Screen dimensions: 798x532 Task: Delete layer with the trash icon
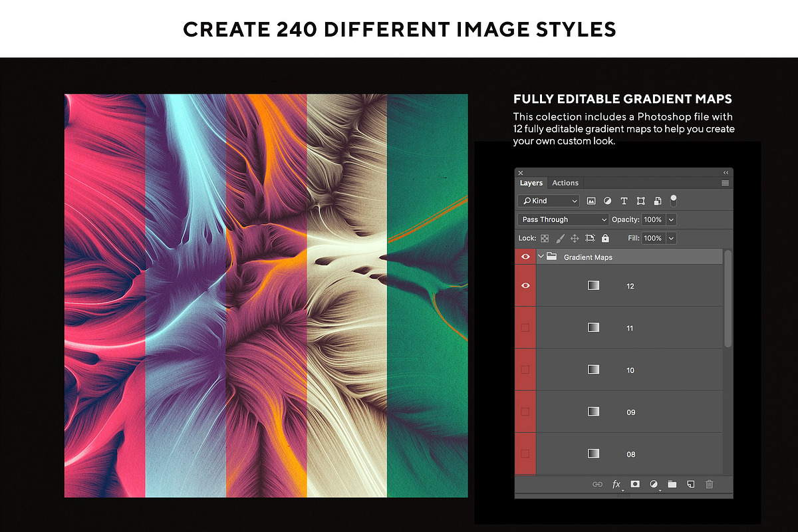710,483
